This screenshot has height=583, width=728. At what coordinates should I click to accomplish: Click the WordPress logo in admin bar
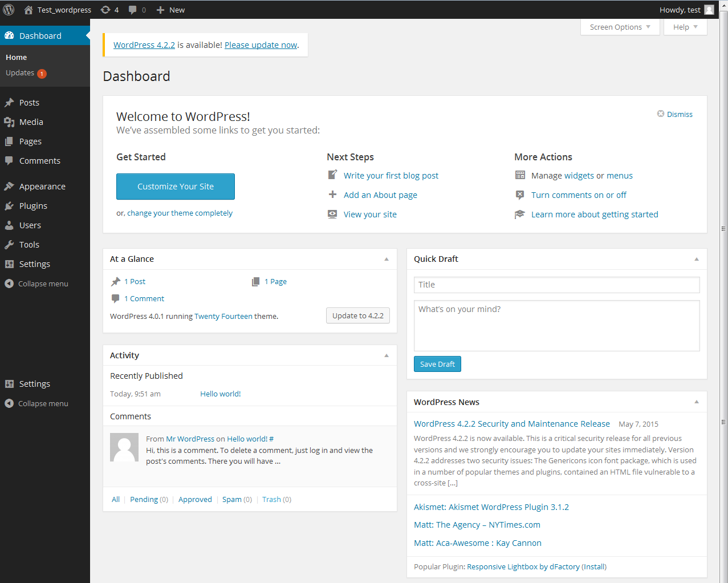pos(9,10)
